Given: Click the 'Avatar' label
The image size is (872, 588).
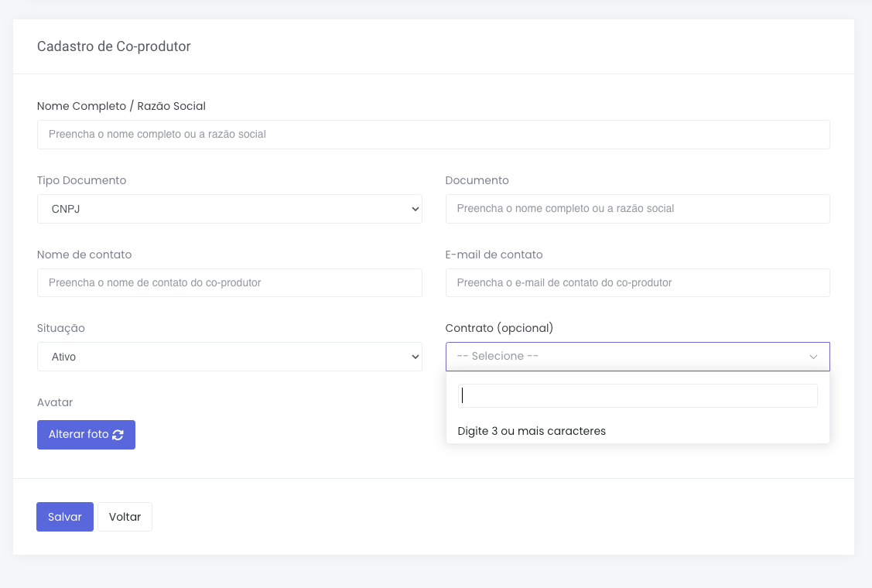Looking at the screenshot, I should [55, 402].
